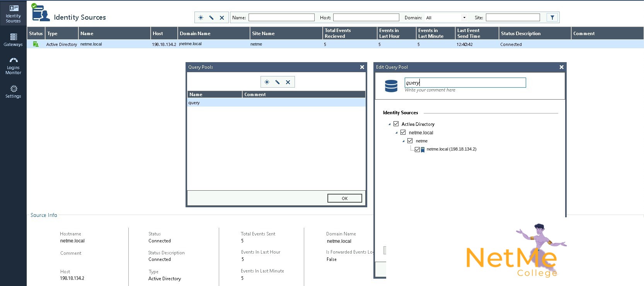Open Settings gear in the sidebar
Viewport: 644px width, 286px height.
tap(13, 92)
